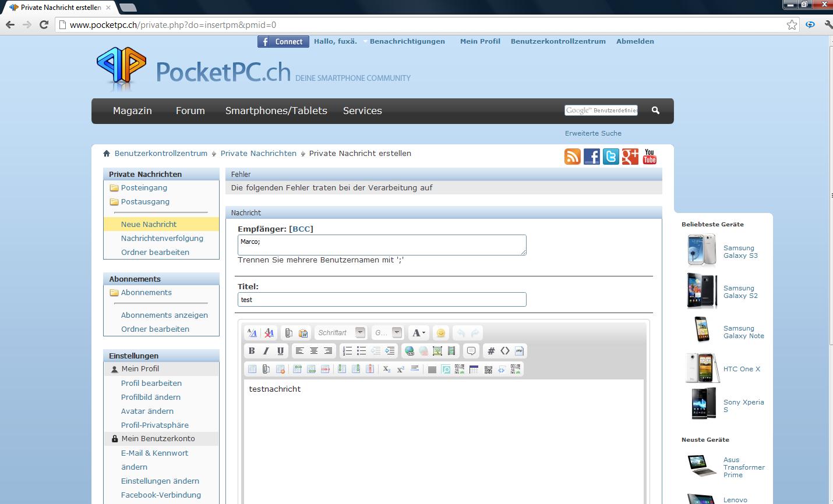Wrap text in CODE tags (#)
The width and height of the screenshot is (833, 504).
click(x=491, y=351)
